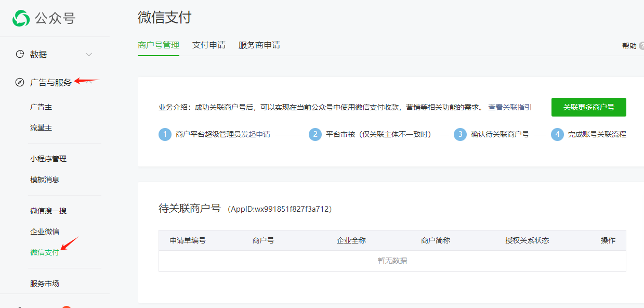Expand the 数据 menu chevron
The height and width of the screenshot is (308, 644).
[x=89, y=55]
